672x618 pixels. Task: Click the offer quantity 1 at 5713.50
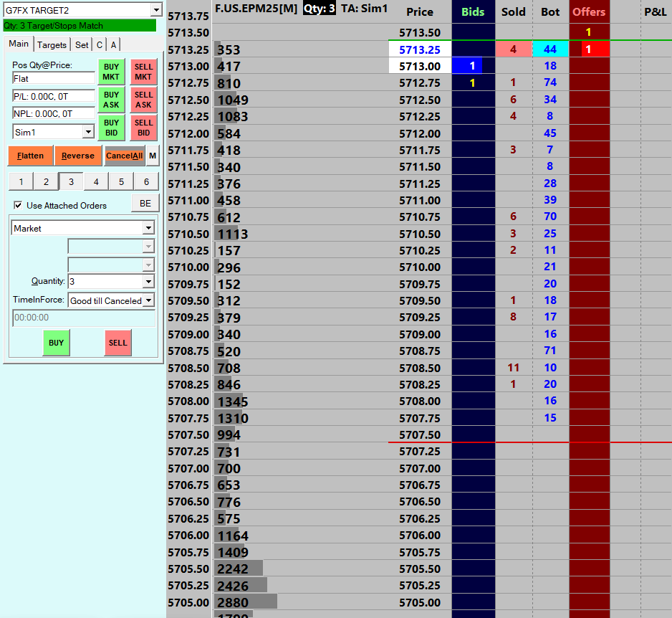(x=589, y=32)
